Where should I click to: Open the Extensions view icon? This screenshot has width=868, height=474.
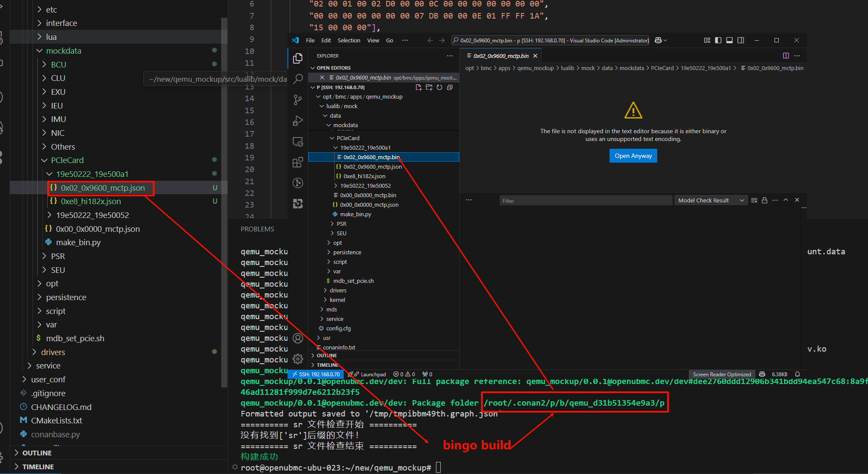point(298,162)
